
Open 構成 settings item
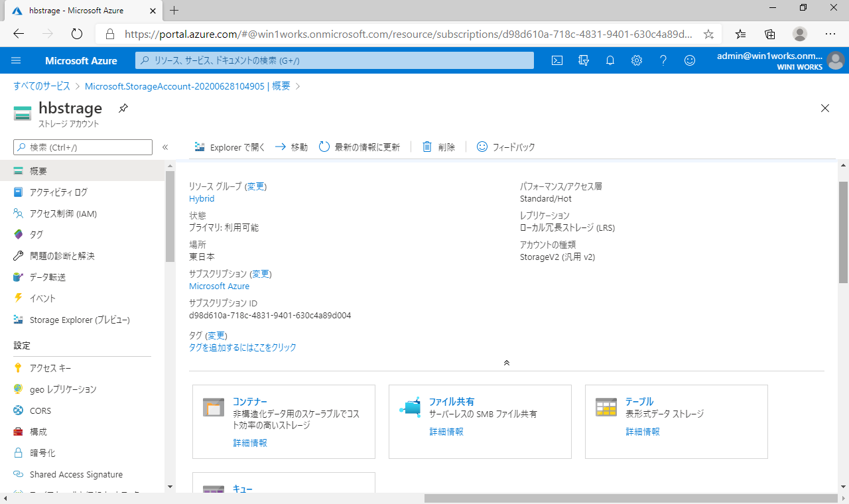click(x=82, y=432)
